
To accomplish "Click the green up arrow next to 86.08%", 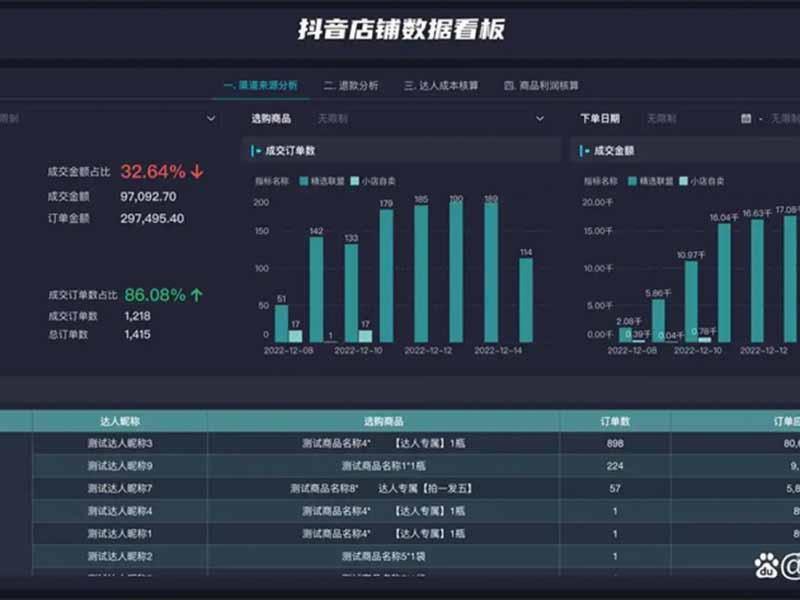I will [197, 295].
